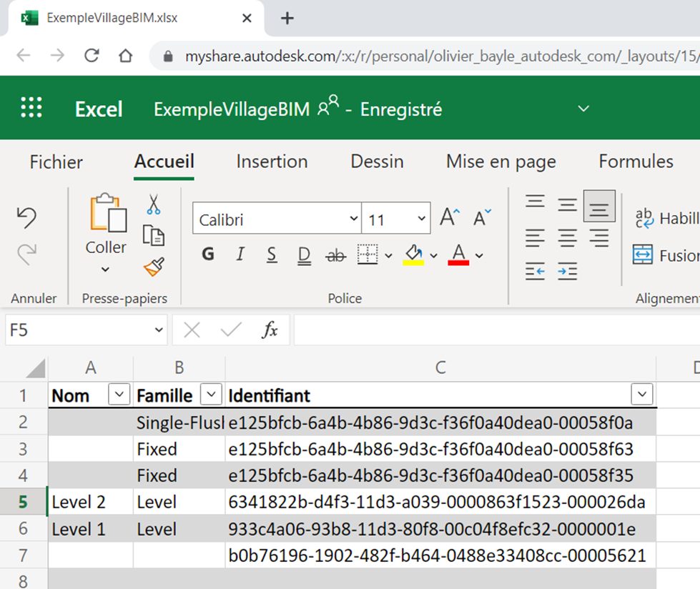700x589 pixels.
Task: Center text horizontally
Action: point(568,238)
